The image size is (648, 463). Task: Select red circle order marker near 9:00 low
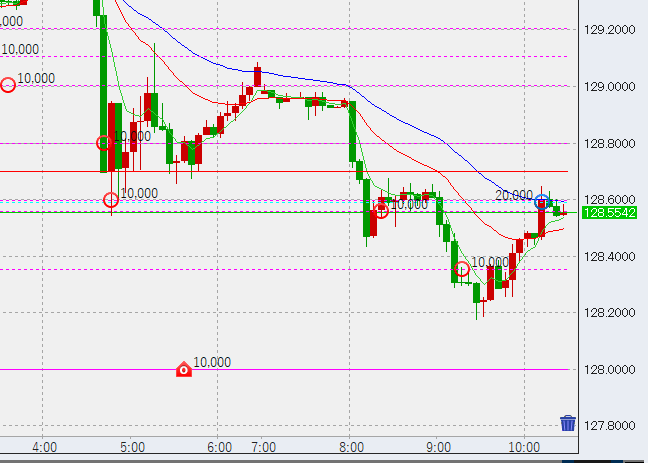tap(461, 268)
